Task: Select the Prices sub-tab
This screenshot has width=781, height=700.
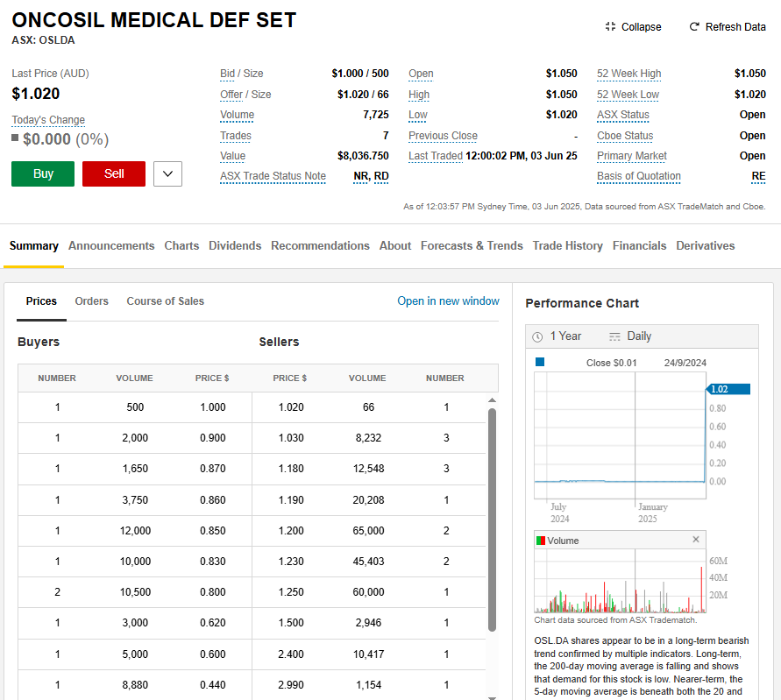Action: [x=41, y=301]
